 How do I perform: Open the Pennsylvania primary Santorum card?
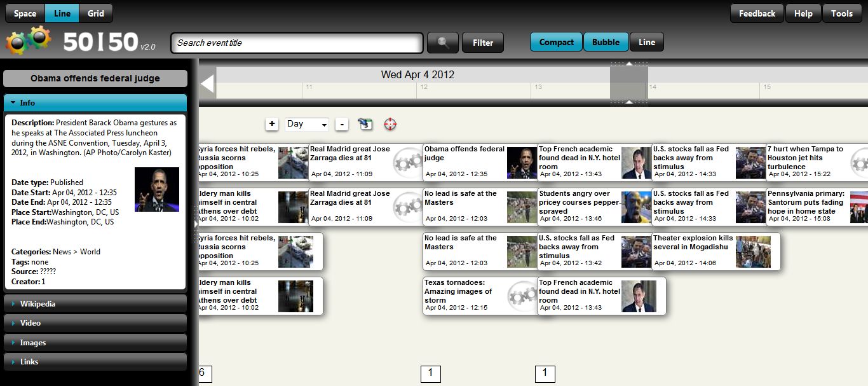(x=817, y=207)
